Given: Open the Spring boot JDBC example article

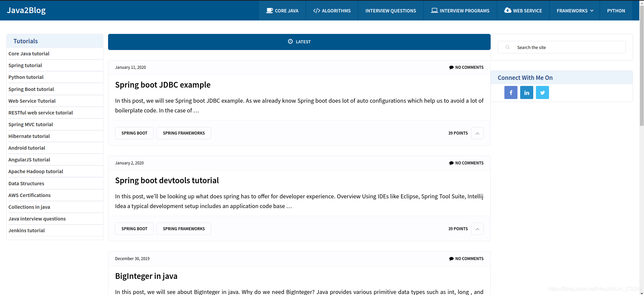Looking at the screenshot, I should 163,85.
